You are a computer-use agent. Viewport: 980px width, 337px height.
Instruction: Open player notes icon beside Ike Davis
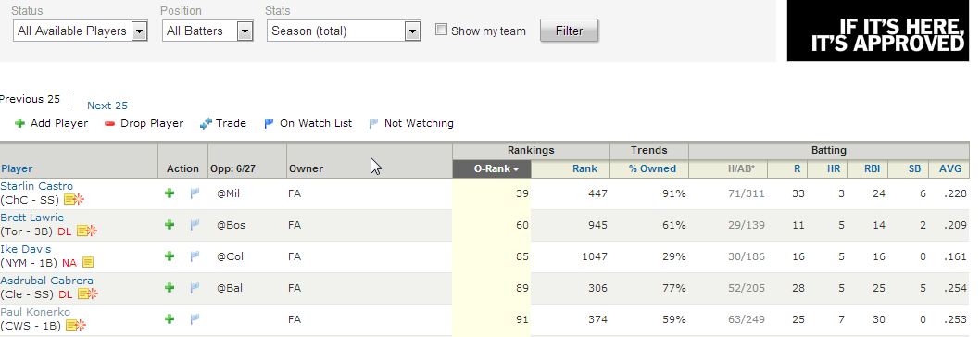point(87,263)
